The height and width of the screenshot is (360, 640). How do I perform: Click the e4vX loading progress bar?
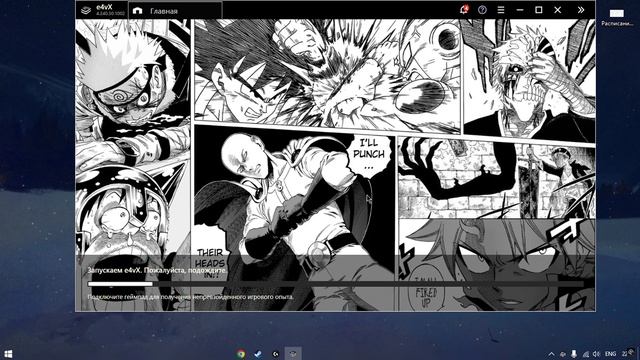click(x=336, y=284)
